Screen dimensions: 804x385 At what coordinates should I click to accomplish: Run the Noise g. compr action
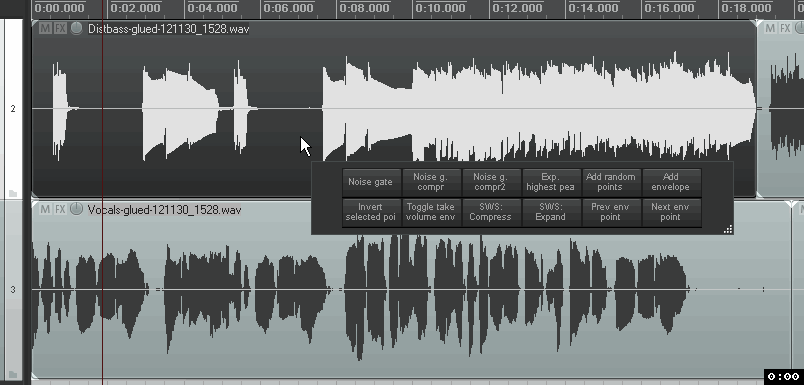(x=431, y=182)
